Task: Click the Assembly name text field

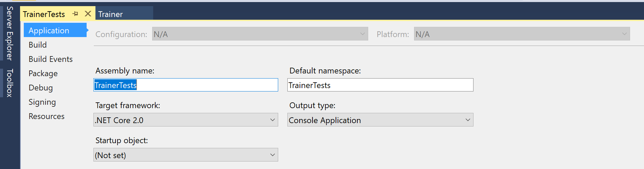Action: pos(186,85)
